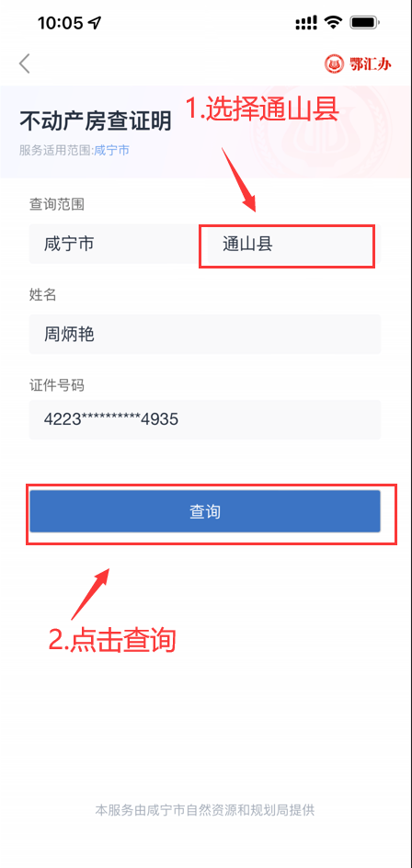412x868 pixels.
Task: Tap the 证件号码 field label
Action: (57, 385)
